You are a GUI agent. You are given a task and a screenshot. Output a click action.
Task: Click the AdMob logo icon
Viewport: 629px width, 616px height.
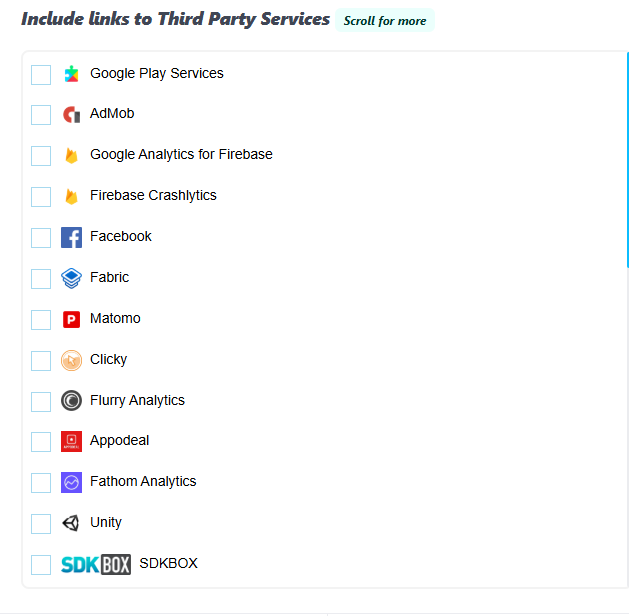pyautogui.click(x=71, y=115)
